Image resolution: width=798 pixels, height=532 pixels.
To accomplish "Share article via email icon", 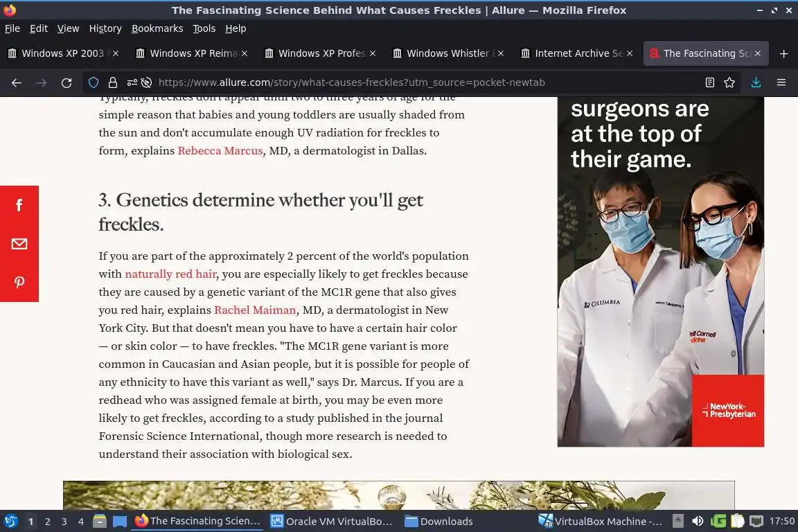I will point(19,244).
